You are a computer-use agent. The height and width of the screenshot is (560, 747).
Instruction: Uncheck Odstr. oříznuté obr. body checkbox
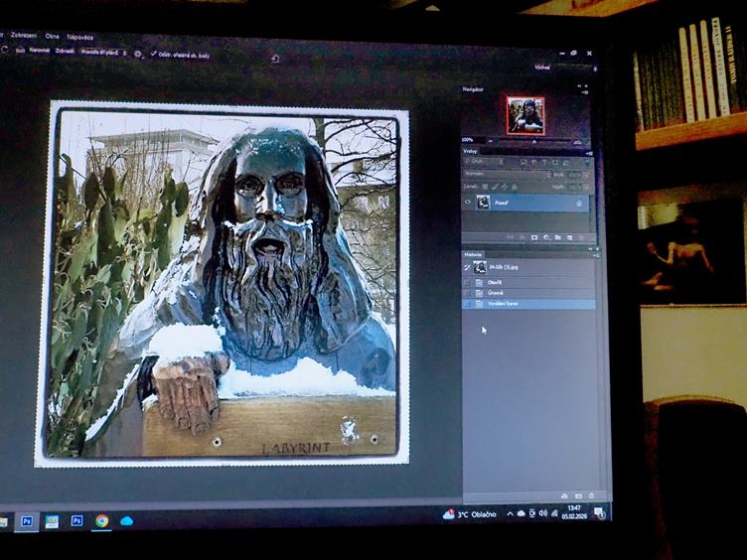pos(153,54)
